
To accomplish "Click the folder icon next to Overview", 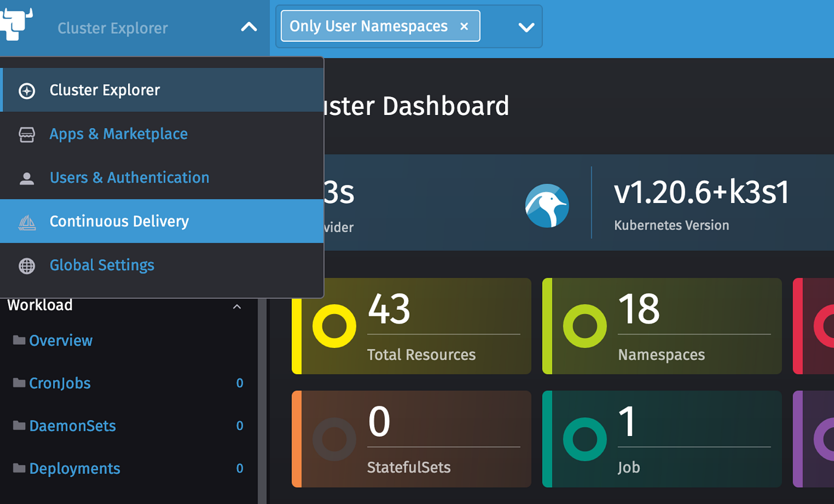I will click(19, 340).
